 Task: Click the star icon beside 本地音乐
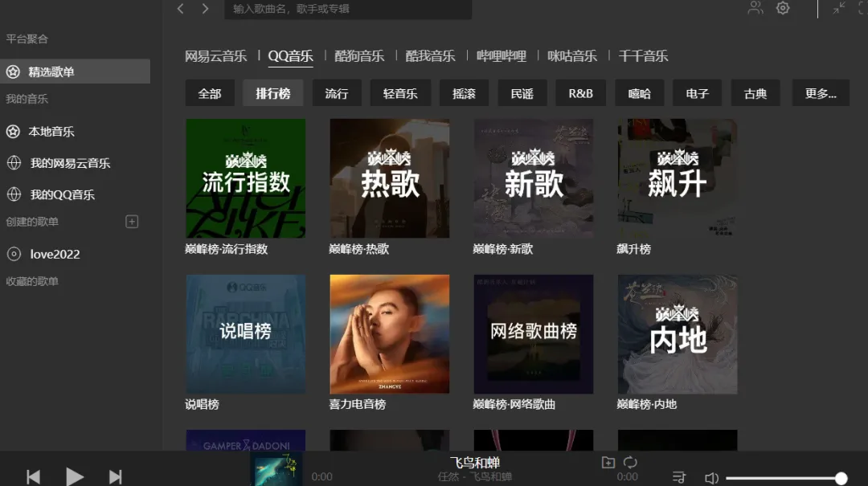pos(14,131)
